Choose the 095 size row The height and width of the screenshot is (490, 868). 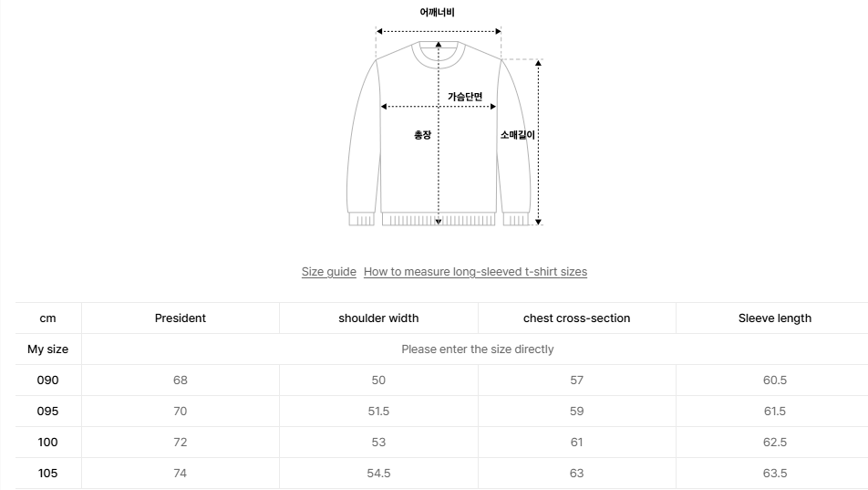(x=47, y=412)
